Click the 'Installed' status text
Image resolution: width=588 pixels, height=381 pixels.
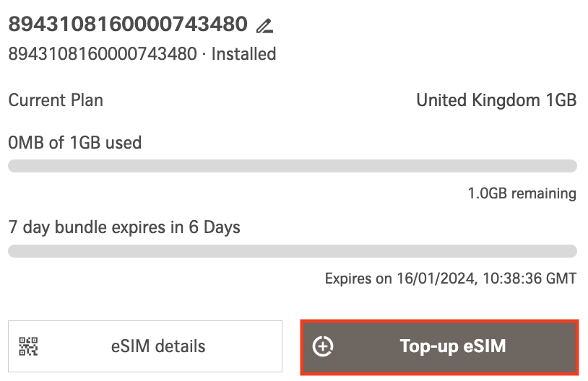point(243,54)
